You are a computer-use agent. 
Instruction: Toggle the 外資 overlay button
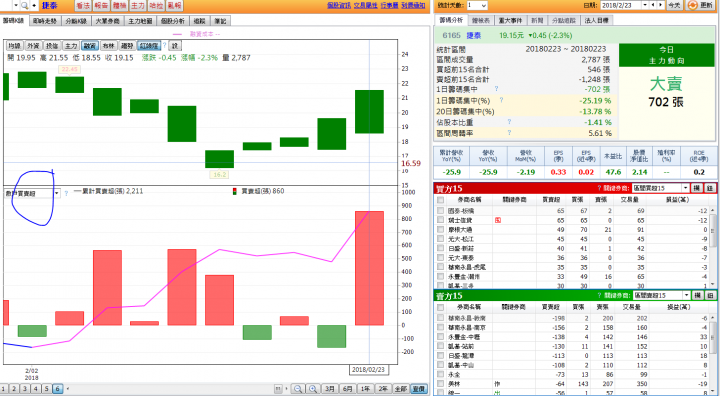pos(33,45)
